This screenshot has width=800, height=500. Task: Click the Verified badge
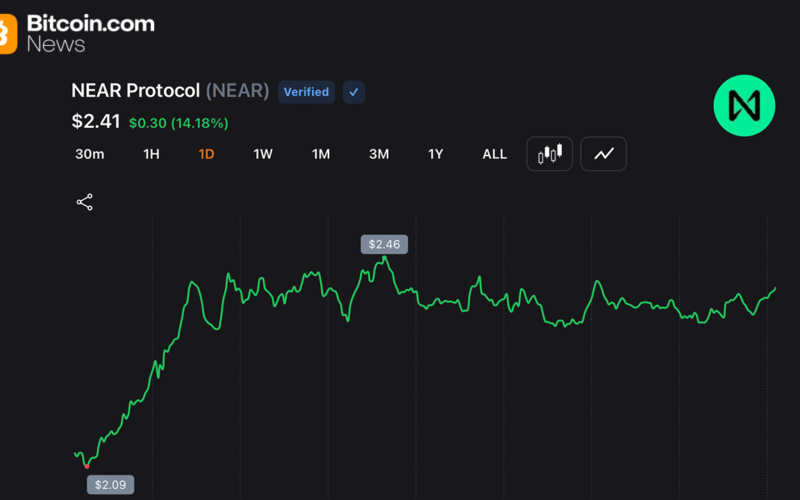tap(306, 92)
